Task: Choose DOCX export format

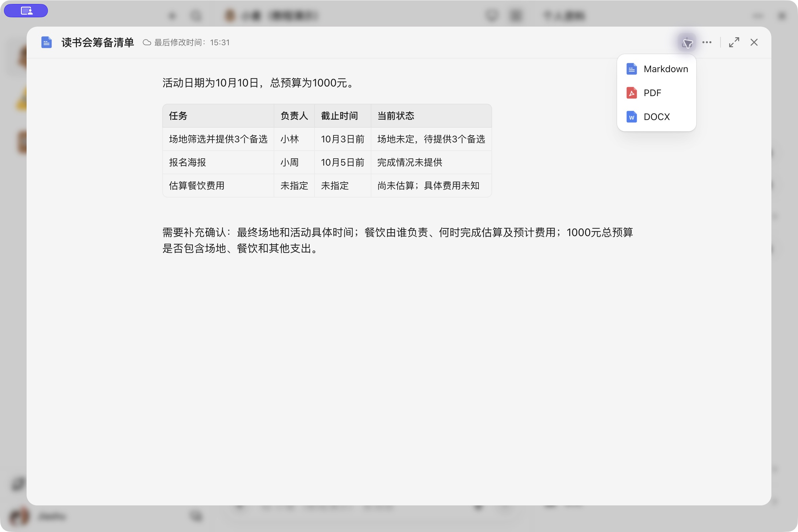Action: tap(656, 117)
